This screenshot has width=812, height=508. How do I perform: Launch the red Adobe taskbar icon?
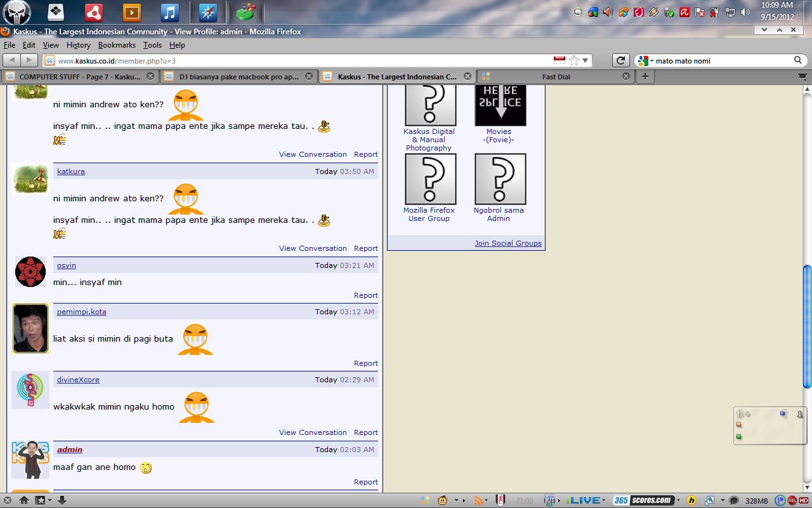click(x=94, y=11)
